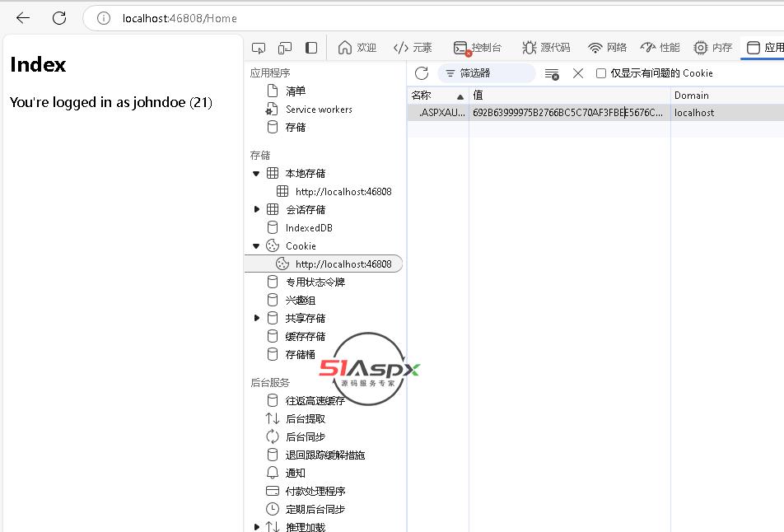Click the browser back arrow
Screen dimensions: 784x532
[23, 18]
